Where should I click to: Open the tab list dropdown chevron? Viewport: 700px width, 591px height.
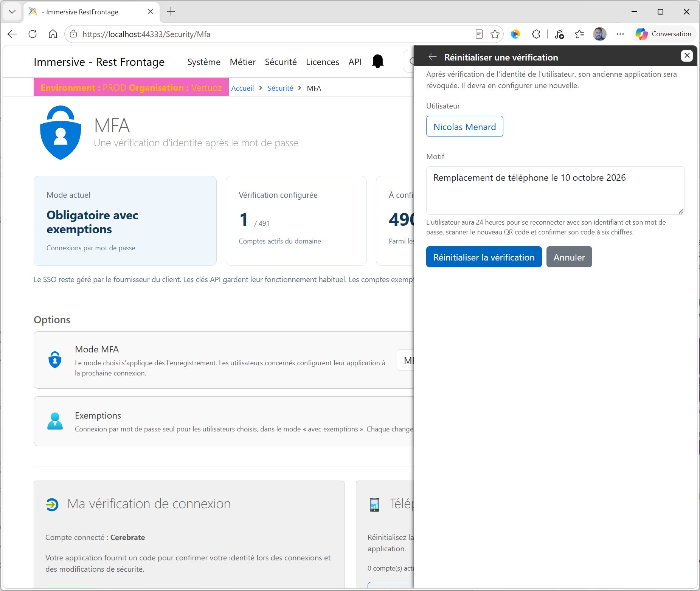point(12,12)
